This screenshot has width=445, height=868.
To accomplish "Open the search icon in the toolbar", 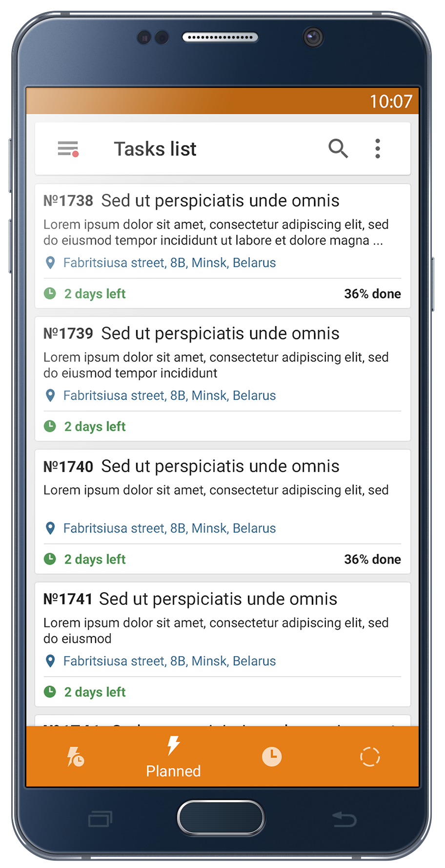I will [x=338, y=148].
